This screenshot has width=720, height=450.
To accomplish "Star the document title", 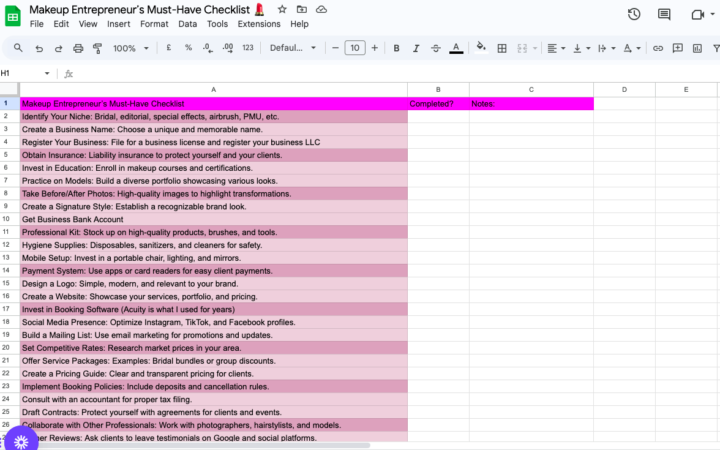I will [x=283, y=9].
